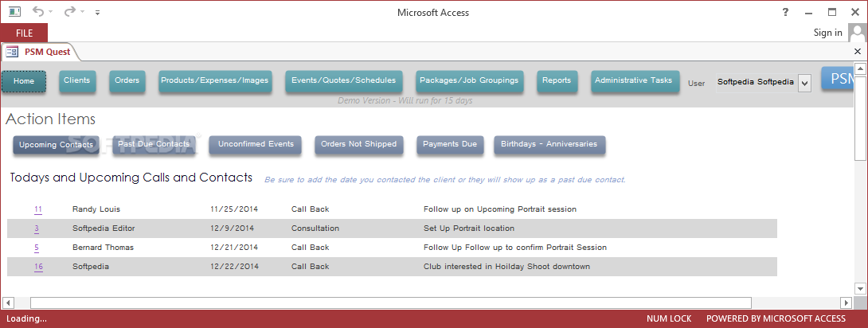This screenshot has width=868, height=328.
Task: Customize Quick Access Toolbar dropdown
Action: click(x=97, y=12)
